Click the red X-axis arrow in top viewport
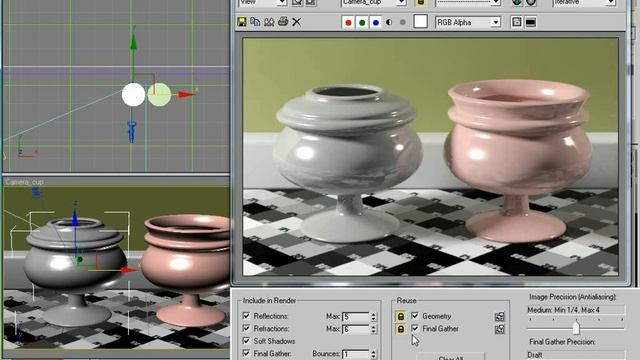Screen dimensions: 640x360 186,94
